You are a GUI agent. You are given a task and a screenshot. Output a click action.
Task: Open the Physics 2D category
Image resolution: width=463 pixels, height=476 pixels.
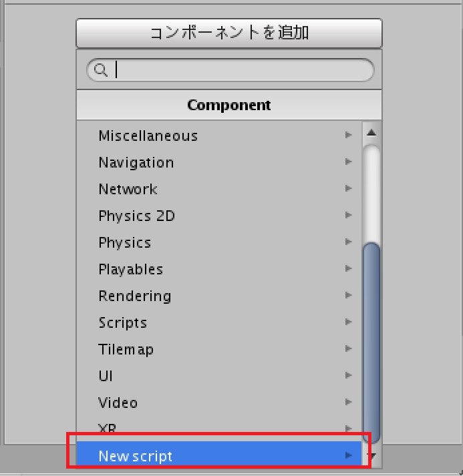[x=137, y=216]
